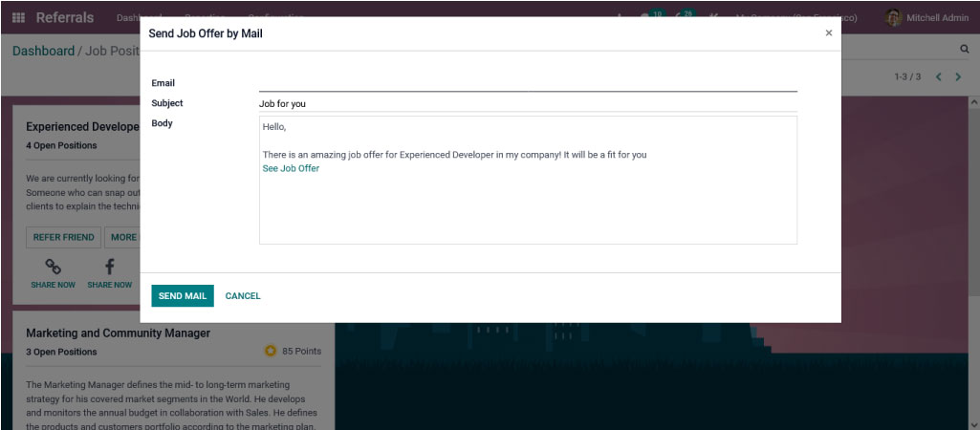Image resolution: width=980 pixels, height=430 pixels.
Task: Open the See Job Offer link
Action: point(291,168)
